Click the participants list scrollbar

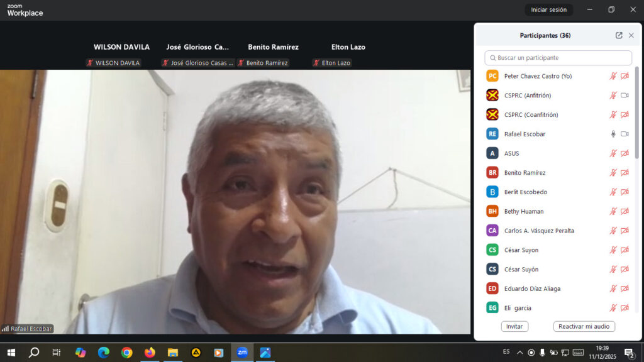(636, 113)
